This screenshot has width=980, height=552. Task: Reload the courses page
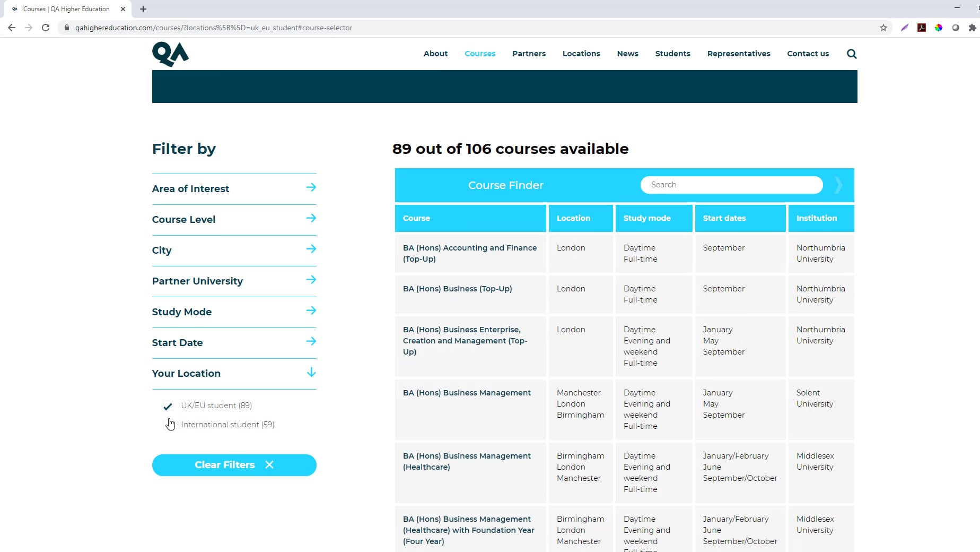click(45, 28)
